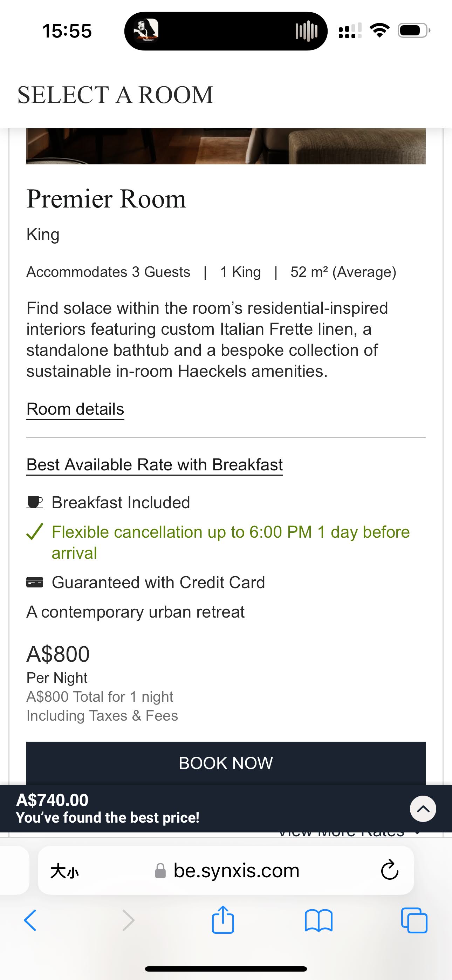Viewport: 452px width, 980px height.
Task: Open Best Available Rate with Breakfast details
Action: click(x=155, y=464)
